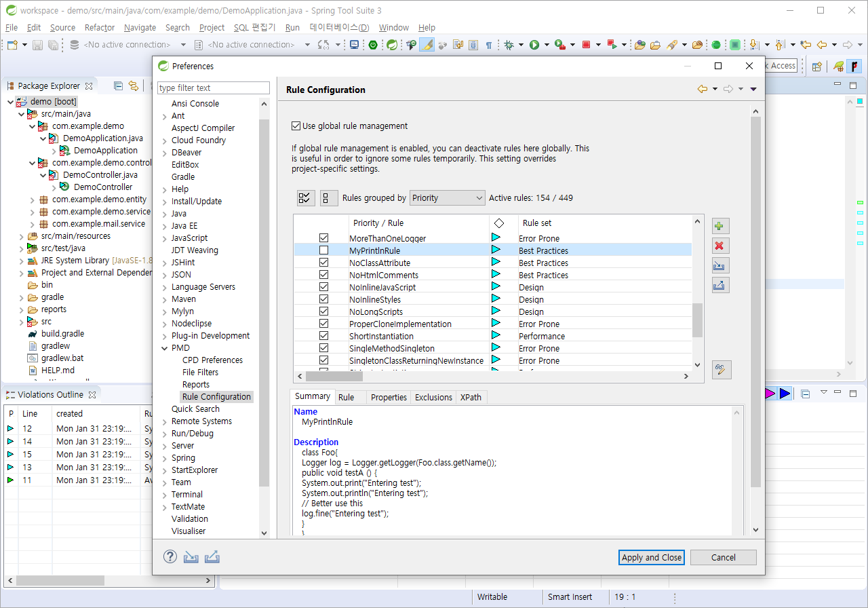Click the blue priority triangle in Violations toolbar

(x=785, y=394)
